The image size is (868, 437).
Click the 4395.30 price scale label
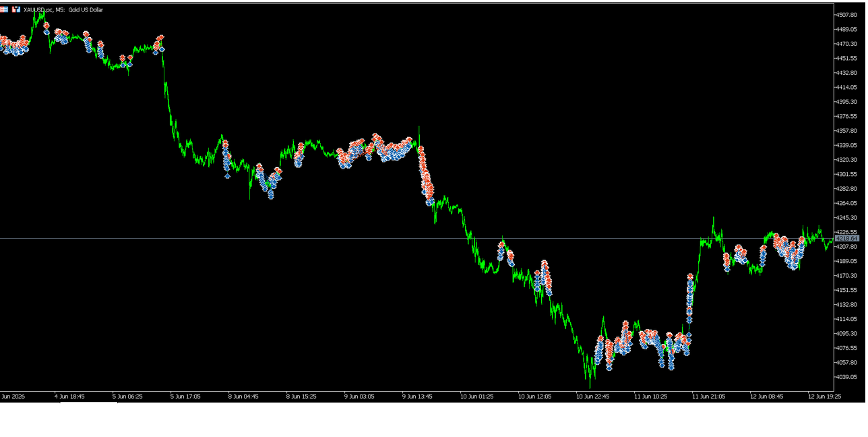pos(847,102)
